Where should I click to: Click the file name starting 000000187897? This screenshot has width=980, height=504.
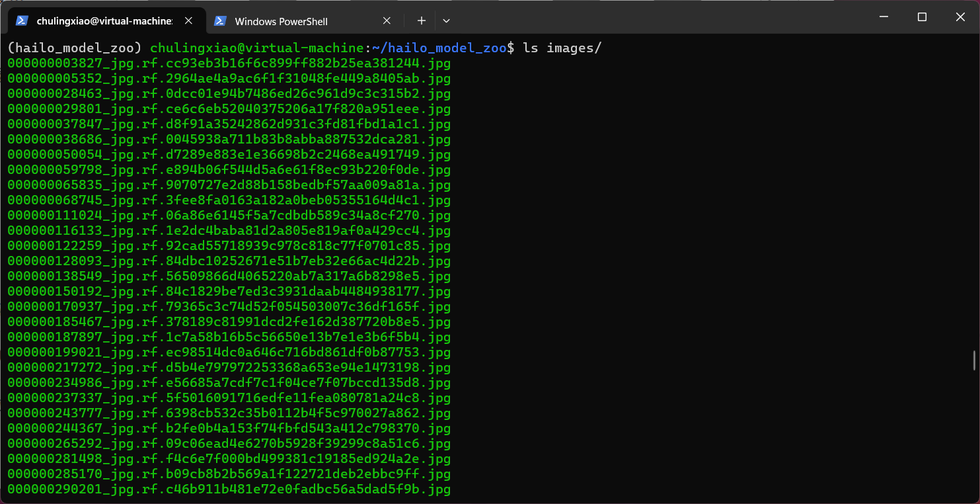(x=229, y=337)
